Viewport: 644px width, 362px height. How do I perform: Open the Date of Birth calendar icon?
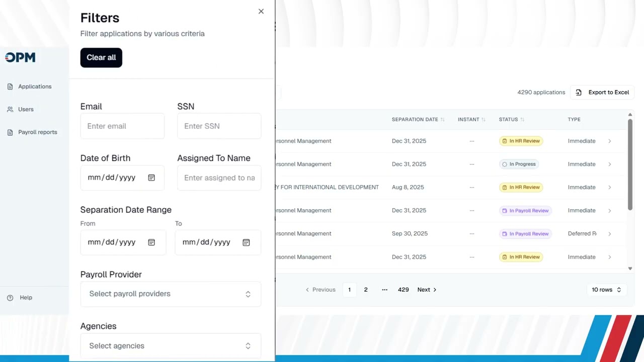(x=151, y=177)
